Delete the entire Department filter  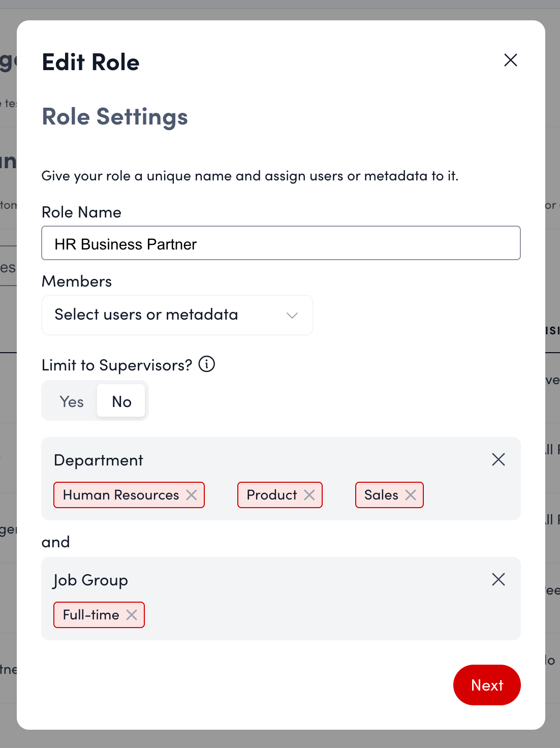[498, 459]
